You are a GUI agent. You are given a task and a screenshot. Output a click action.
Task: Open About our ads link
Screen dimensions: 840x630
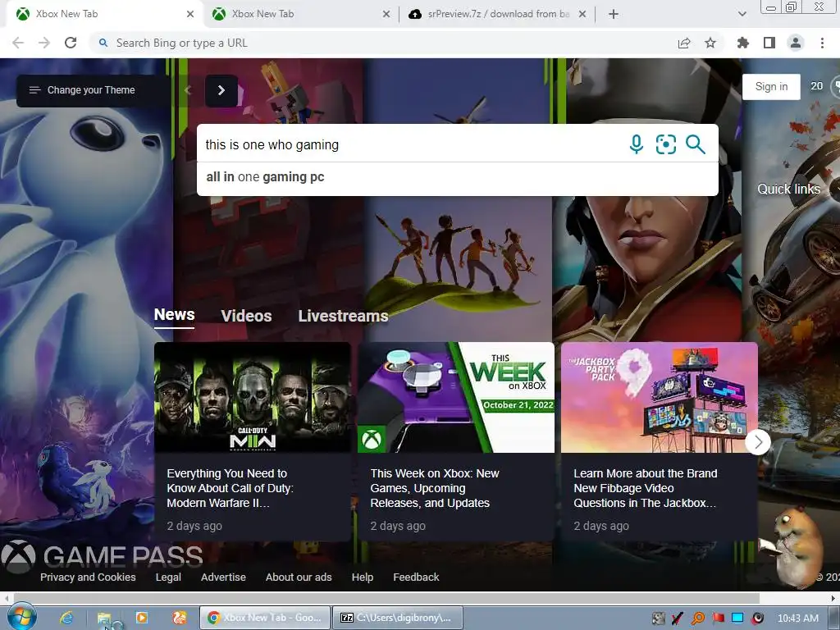pyautogui.click(x=299, y=577)
